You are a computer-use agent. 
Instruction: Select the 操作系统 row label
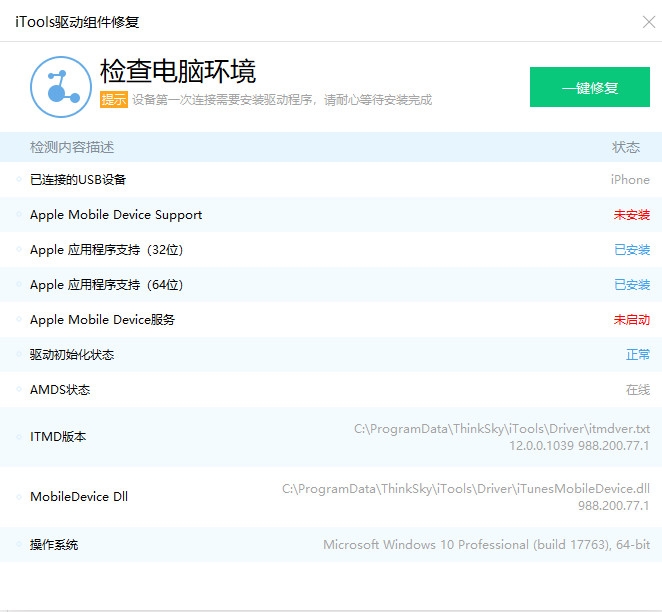(x=54, y=544)
